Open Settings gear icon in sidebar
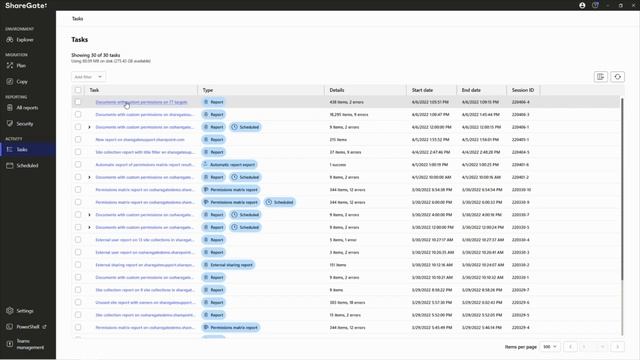 coord(10,311)
